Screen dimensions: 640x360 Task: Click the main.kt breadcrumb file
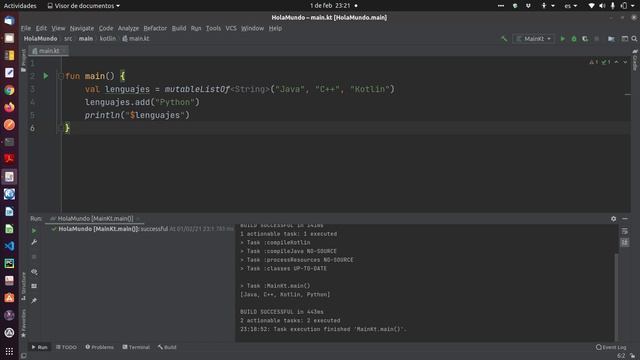click(136, 39)
